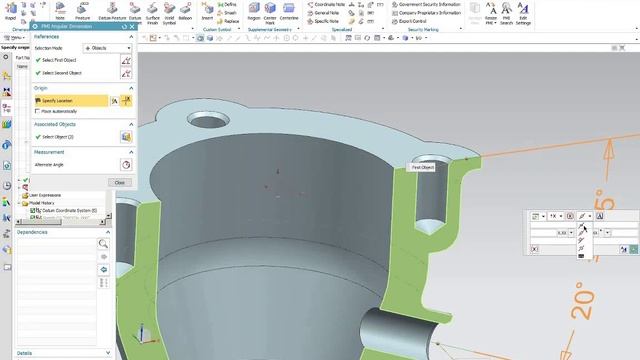The height and width of the screenshot is (360, 640).
Task: Click Insert custom symbol
Action: [x=207, y=11]
